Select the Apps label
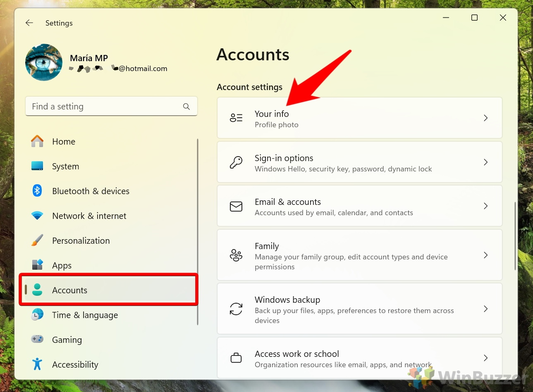Image resolution: width=533 pixels, height=392 pixels. [x=62, y=266]
